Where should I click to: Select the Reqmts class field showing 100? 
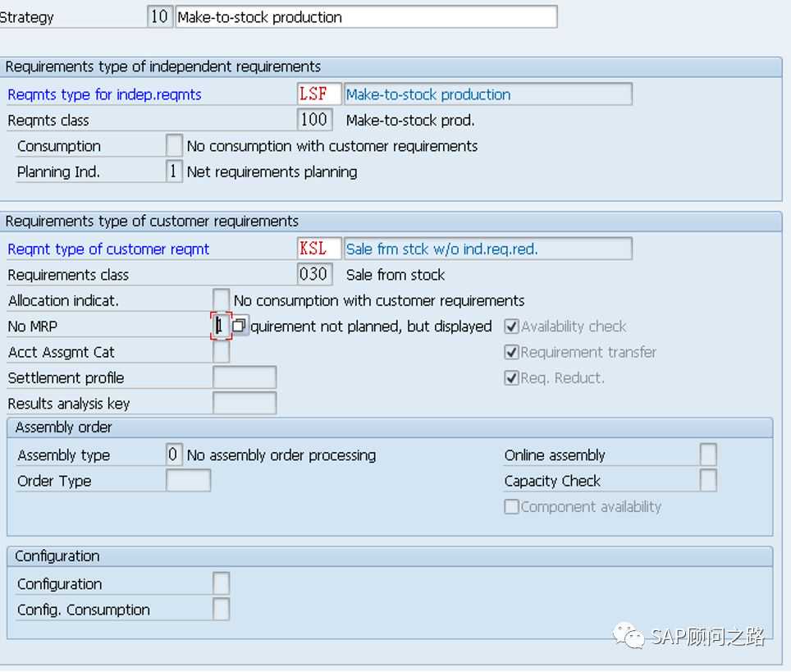314,121
